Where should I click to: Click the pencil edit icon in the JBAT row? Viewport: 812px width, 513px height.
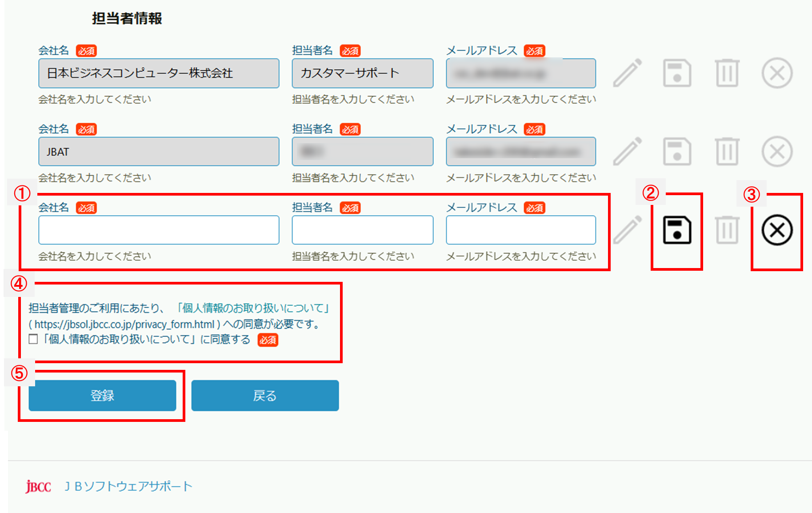628,152
